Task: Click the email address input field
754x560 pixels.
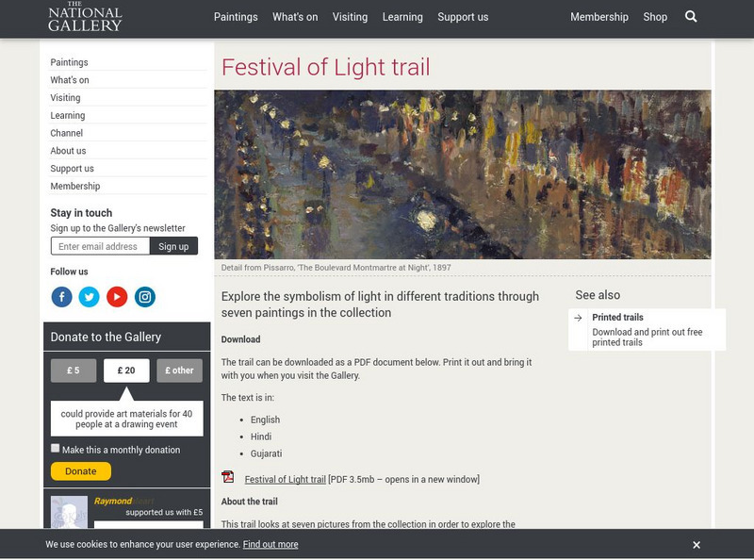Action: tap(97, 245)
